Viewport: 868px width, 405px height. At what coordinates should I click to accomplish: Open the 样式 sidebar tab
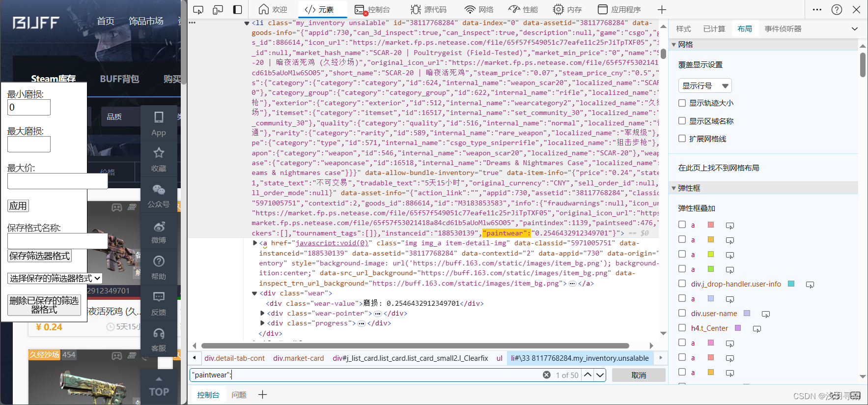tap(683, 29)
